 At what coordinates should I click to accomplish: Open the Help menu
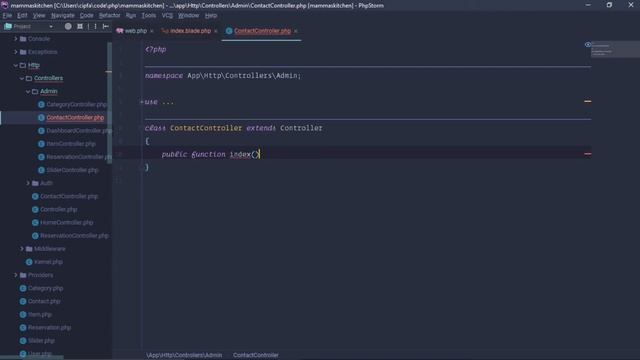coord(211,16)
